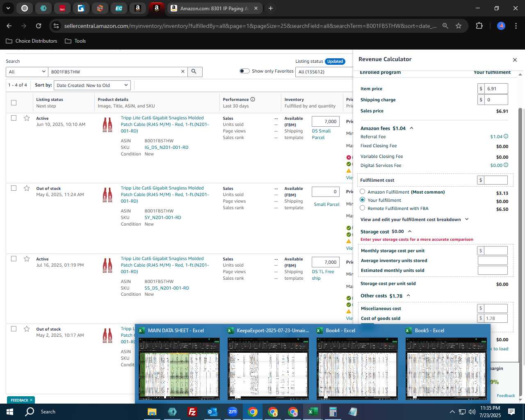The height and width of the screenshot is (420, 525).
Task: Open the Tools bookmark folder
Action: click(x=75, y=41)
